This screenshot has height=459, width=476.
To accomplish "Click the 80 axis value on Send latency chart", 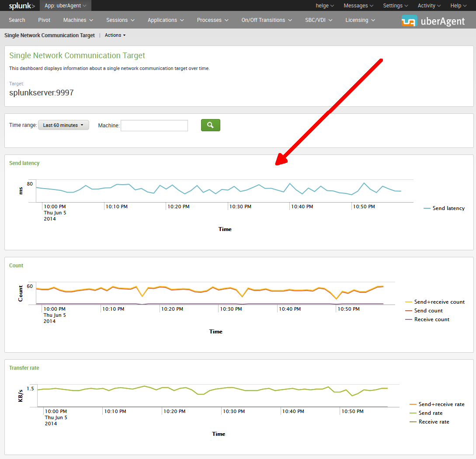I will pos(30,184).
